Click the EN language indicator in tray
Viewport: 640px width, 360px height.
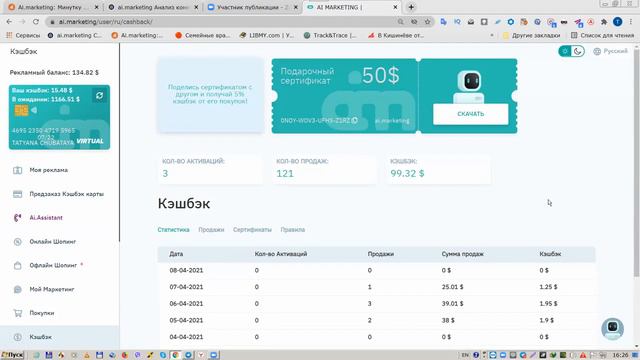coord(465,355)
